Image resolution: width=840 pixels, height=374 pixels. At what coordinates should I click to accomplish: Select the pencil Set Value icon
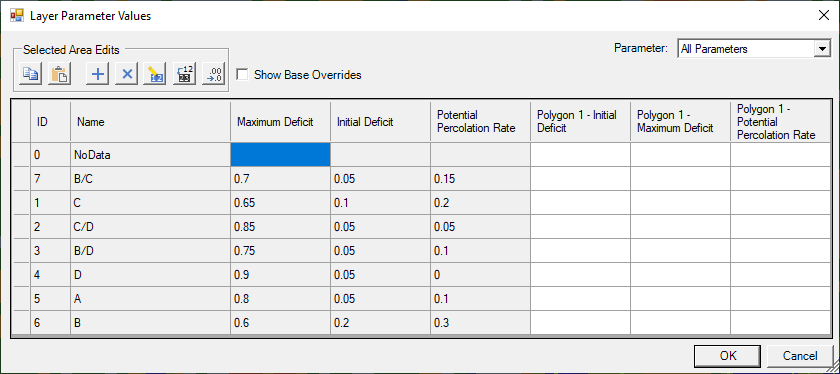[x=156, y=74]
